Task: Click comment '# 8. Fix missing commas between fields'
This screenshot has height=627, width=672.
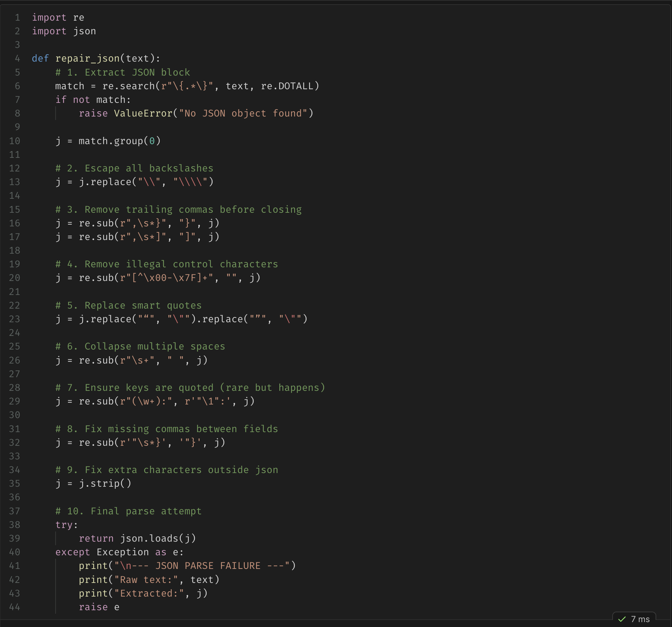Action: (x=167, y=429)
